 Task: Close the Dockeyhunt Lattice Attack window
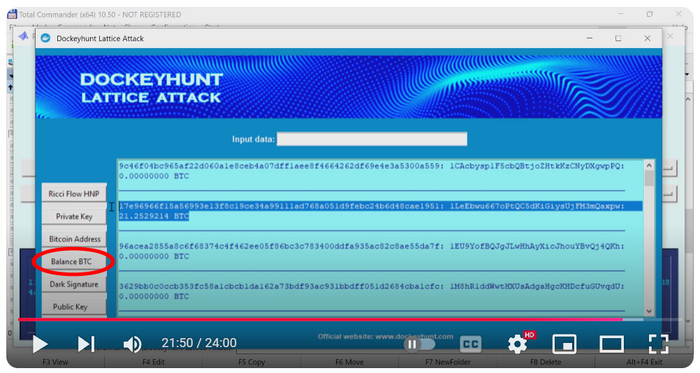click(x=647, y=38)
